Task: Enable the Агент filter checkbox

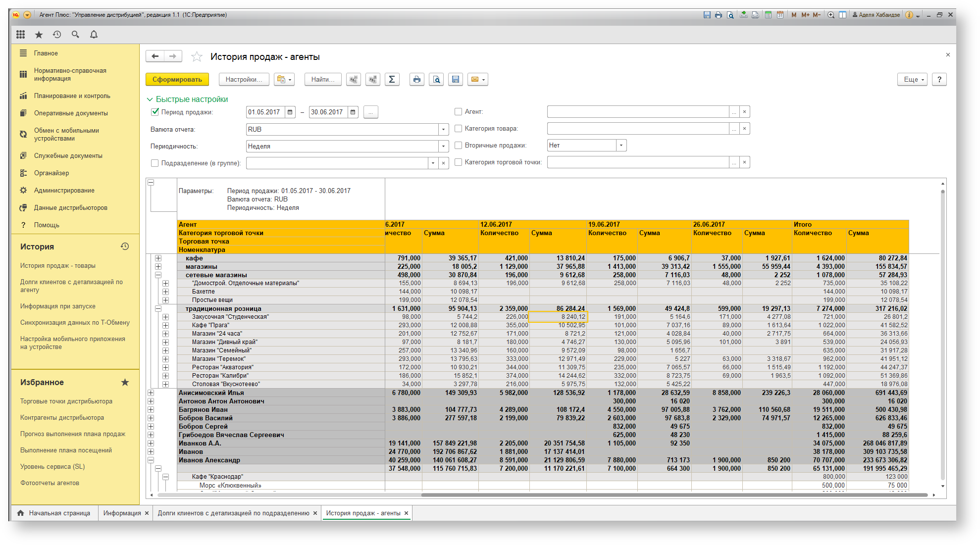Action: coord(459,112)
